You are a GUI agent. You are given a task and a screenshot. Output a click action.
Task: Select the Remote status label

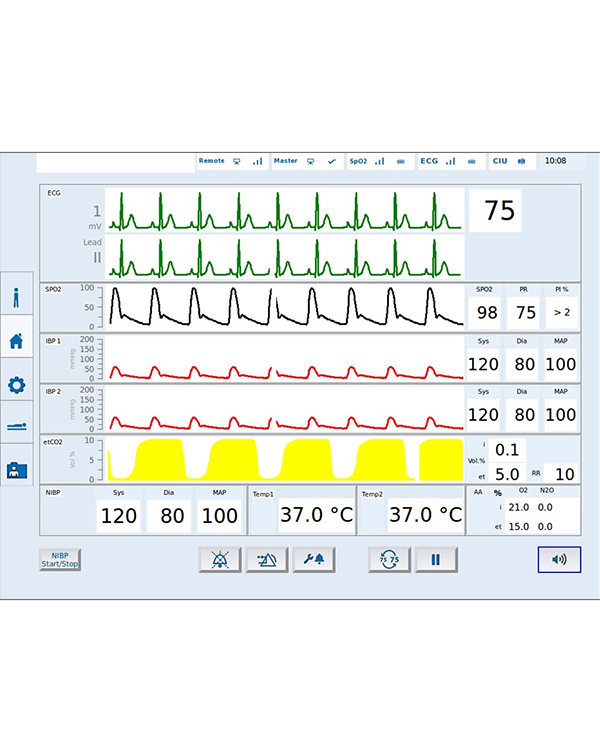pyautogui.click(x=212, y=161)
